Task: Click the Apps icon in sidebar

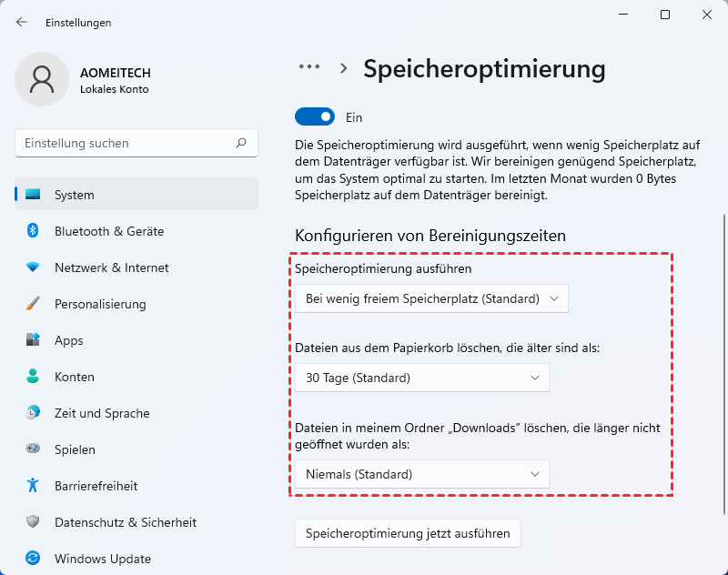Action: (33, 340)
